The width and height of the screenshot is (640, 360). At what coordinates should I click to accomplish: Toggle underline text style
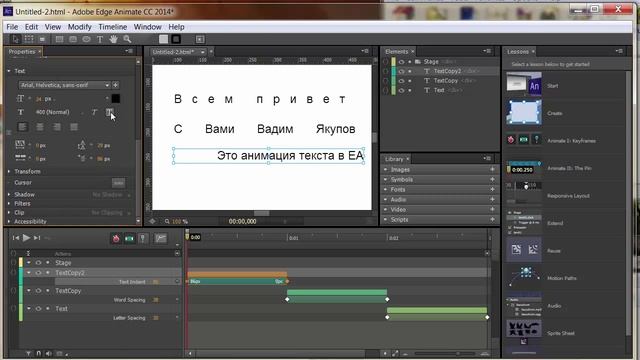[x=109, y=112]
